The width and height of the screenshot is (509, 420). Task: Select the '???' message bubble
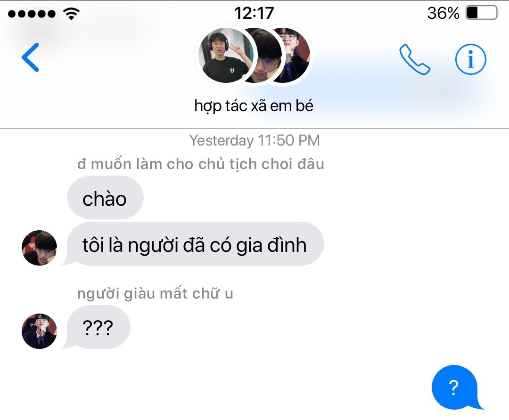click(97, 327)
